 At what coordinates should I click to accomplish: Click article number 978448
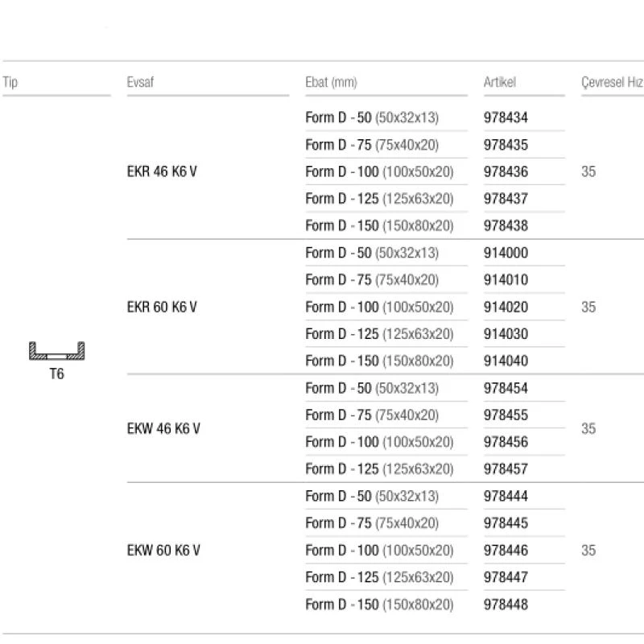coord(506,605)
